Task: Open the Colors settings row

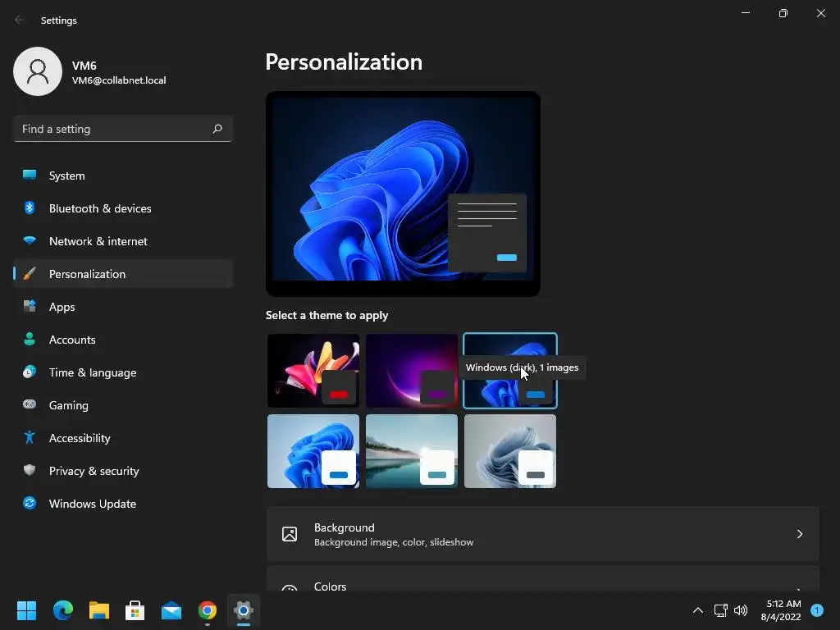Action: [x=543, y=578]
